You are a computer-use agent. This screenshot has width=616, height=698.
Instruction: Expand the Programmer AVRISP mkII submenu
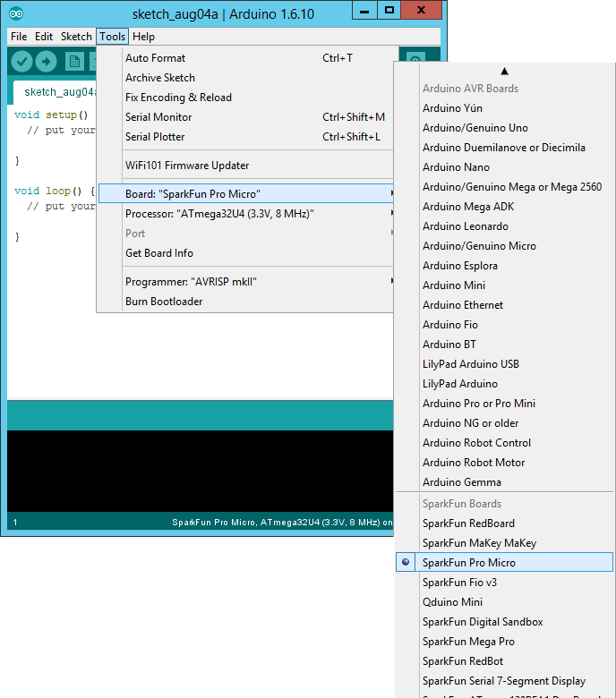pyautogui.click(x=246, y=282)
